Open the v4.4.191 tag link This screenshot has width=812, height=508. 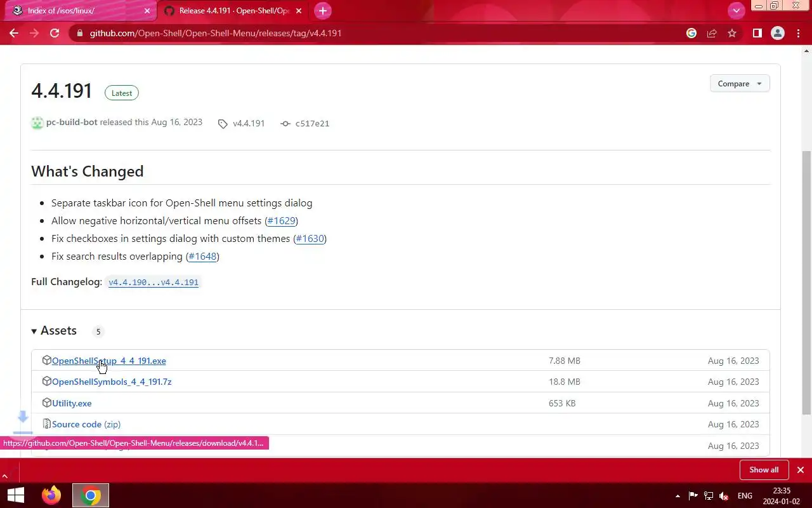coord(249,123)
